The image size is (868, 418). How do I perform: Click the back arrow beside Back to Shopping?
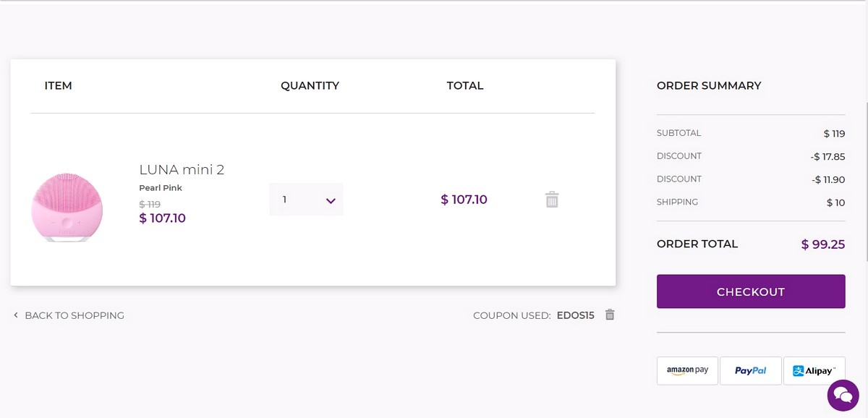point(16,315)
